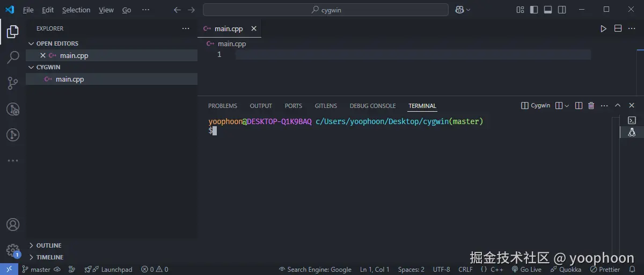Run the C++ file with play icon
644x275 pixels.
604,28
